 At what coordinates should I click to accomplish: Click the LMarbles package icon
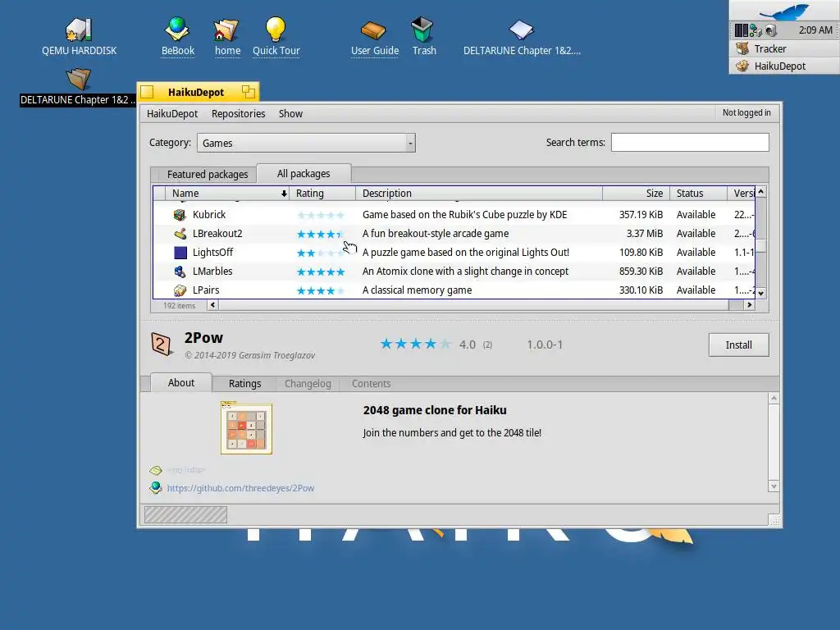[180, 271]
